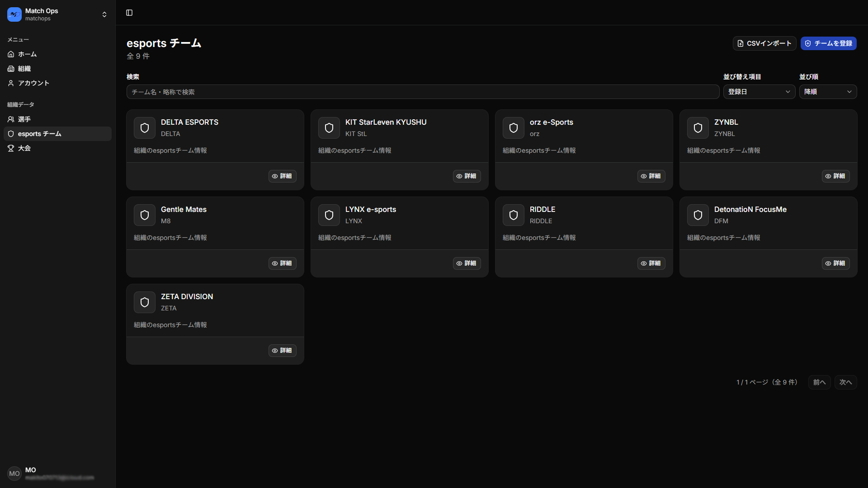The width and height of the screenshot is (868, 488).
Task: Click orz e-Sports shield icon
Action: pos(514,128)
